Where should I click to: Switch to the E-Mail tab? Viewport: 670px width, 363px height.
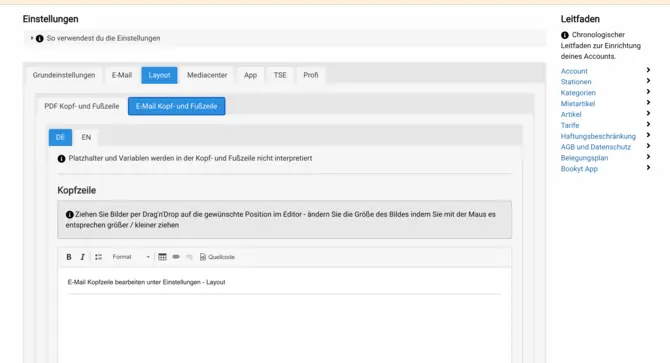[122, 75]
